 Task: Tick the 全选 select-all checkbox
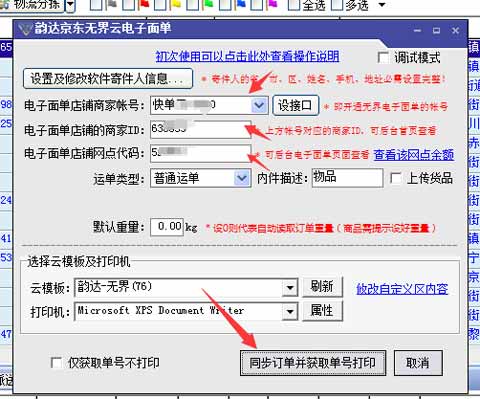point(294,4)
